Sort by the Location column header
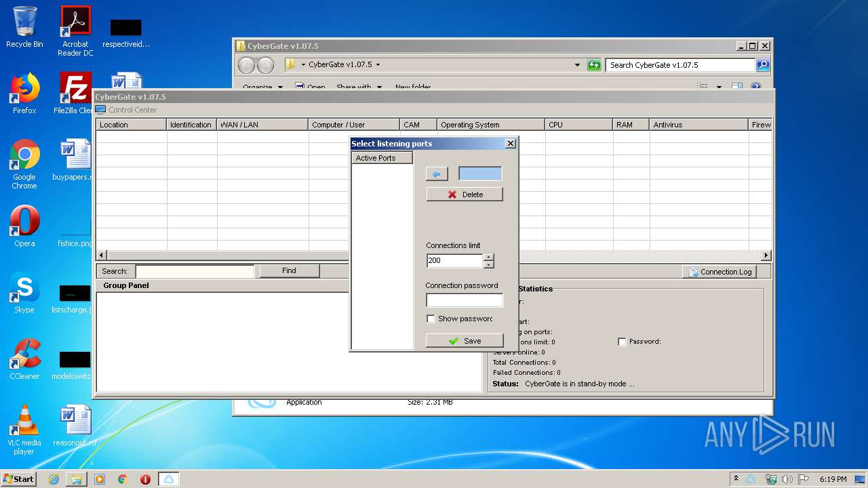The height and width of the screenshot is (488, 868). coord(131,125)
